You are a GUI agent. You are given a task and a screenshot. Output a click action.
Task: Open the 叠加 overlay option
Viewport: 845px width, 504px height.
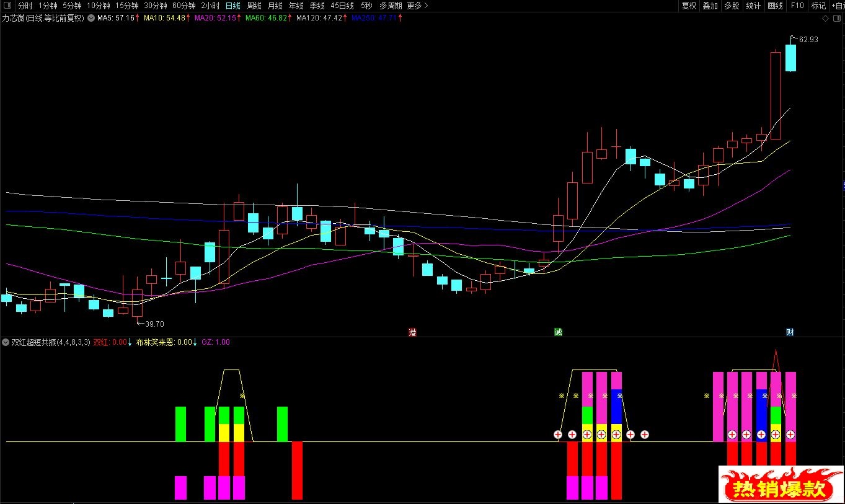[x=710, y=6]
